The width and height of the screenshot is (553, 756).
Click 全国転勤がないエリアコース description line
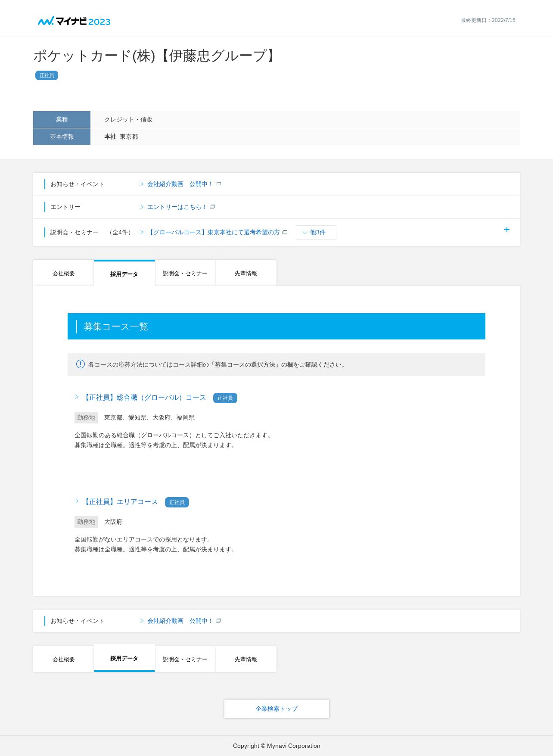click(144, 539)
